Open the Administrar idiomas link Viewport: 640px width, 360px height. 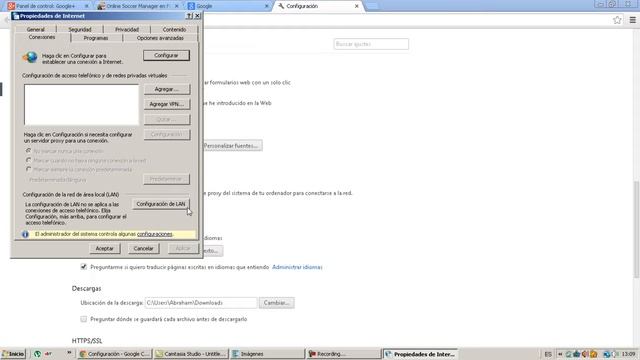tap(297, 267)
